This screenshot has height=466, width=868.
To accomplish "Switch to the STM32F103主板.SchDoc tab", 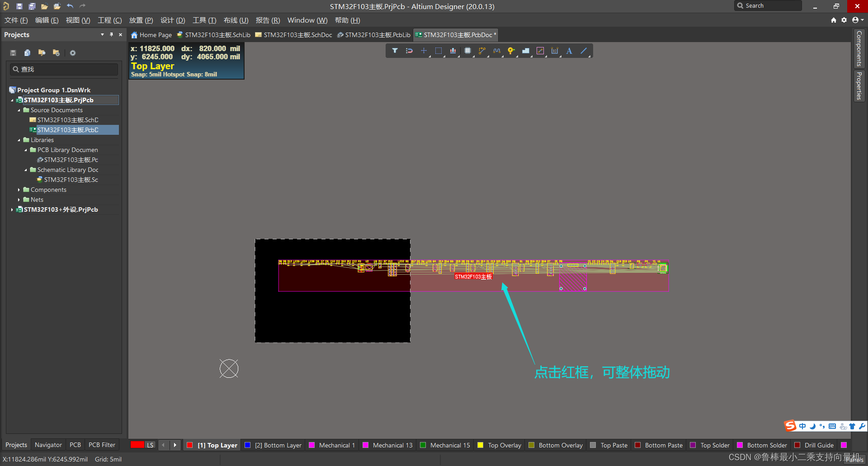I will tap(293, 35).
